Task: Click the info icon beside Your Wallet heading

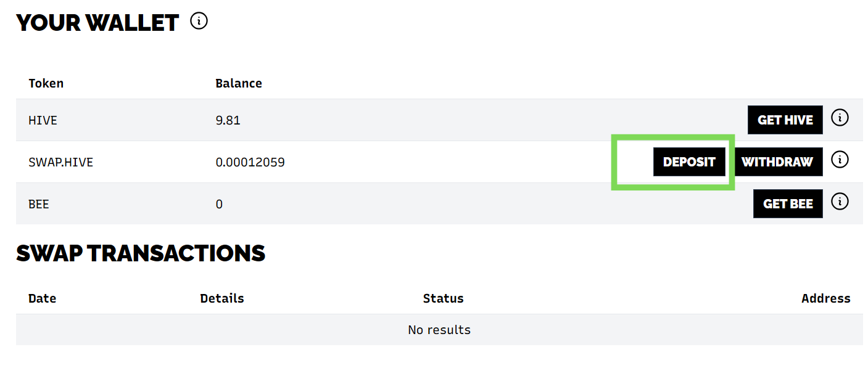Action: click(x=199, y=22)
